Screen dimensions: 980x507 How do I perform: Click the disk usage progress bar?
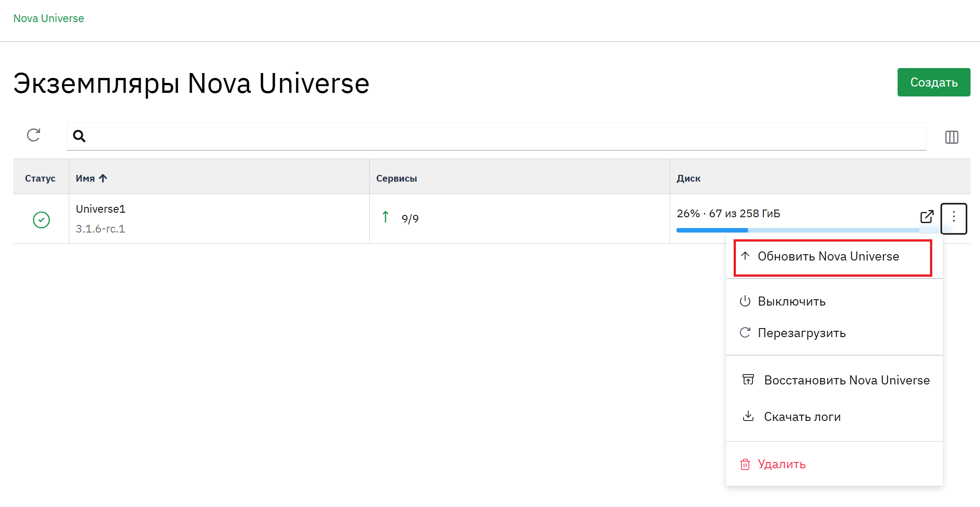(797, 230)
